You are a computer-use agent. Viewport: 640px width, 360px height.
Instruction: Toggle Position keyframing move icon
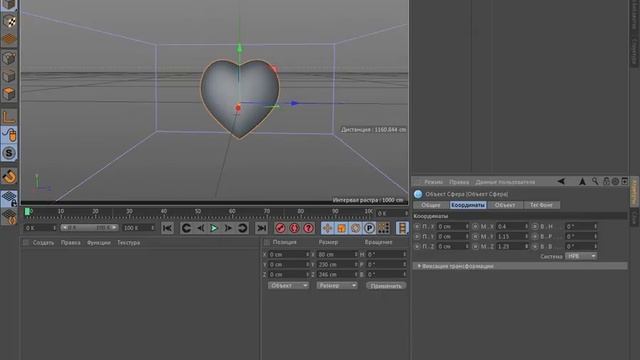click(x=327, y=228)
